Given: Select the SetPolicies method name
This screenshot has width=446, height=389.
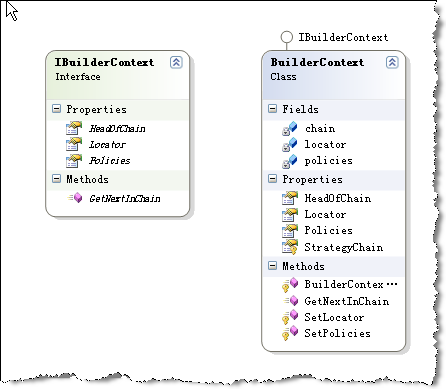Looking at the screenshot, I should point(337,333).
